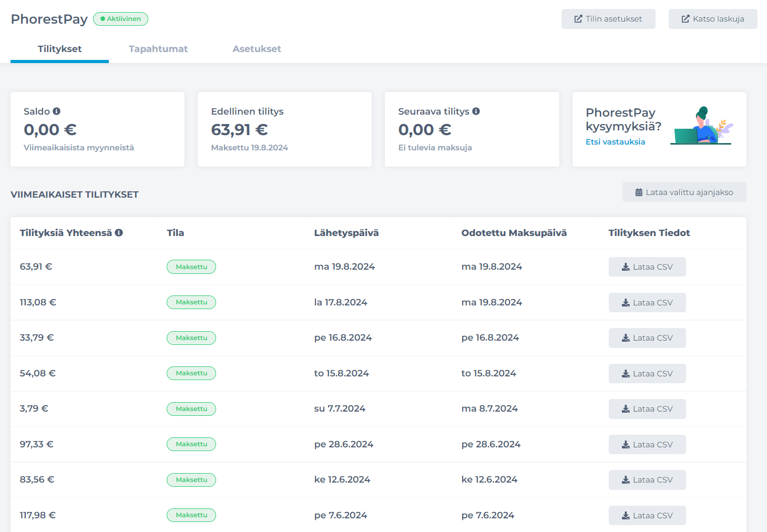Select the 54,08 € amount cell
The height and width of the screenshot is (532, 767).
38,373
